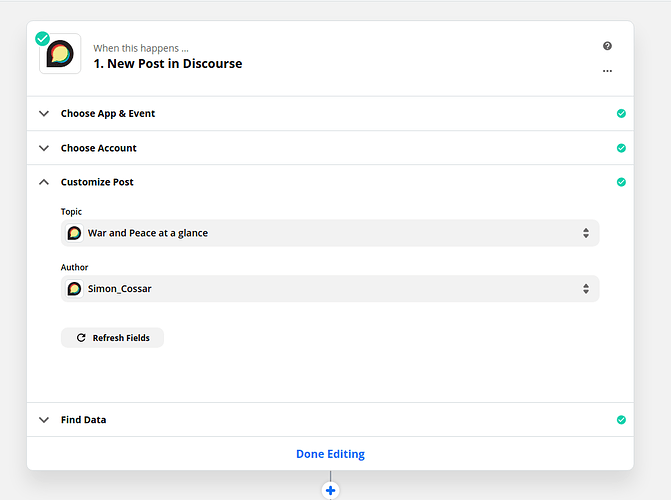The image size is (671, 500).
Task: Click the green checkmark beside Choose App & Event
Action: point(621,113)
